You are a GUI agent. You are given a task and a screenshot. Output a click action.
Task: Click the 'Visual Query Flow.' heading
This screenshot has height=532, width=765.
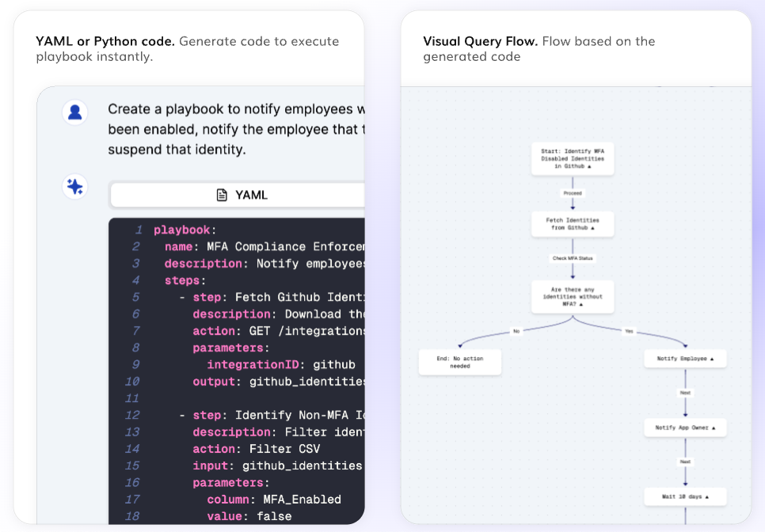[x=481, y=41]
